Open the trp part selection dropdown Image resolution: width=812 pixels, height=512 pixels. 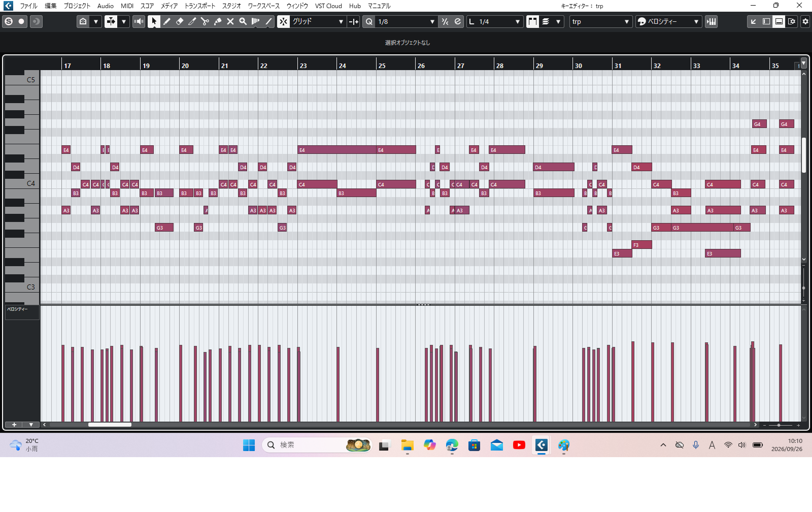(600, 21)
